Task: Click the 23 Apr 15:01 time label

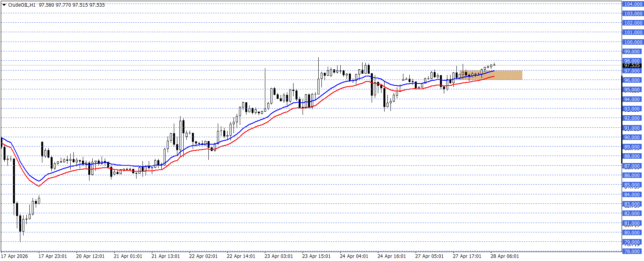Action: (x=316, y=256)
